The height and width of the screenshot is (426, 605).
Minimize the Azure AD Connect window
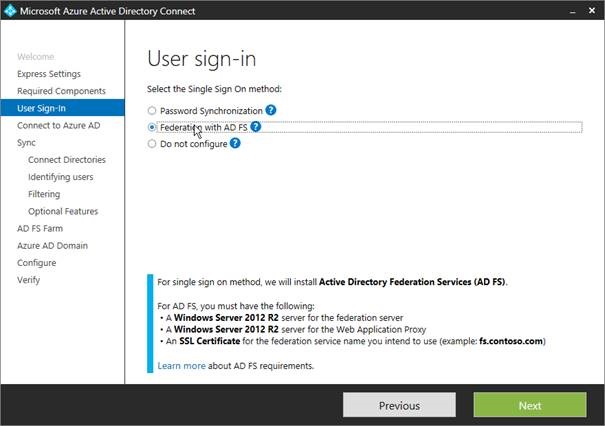573,11
